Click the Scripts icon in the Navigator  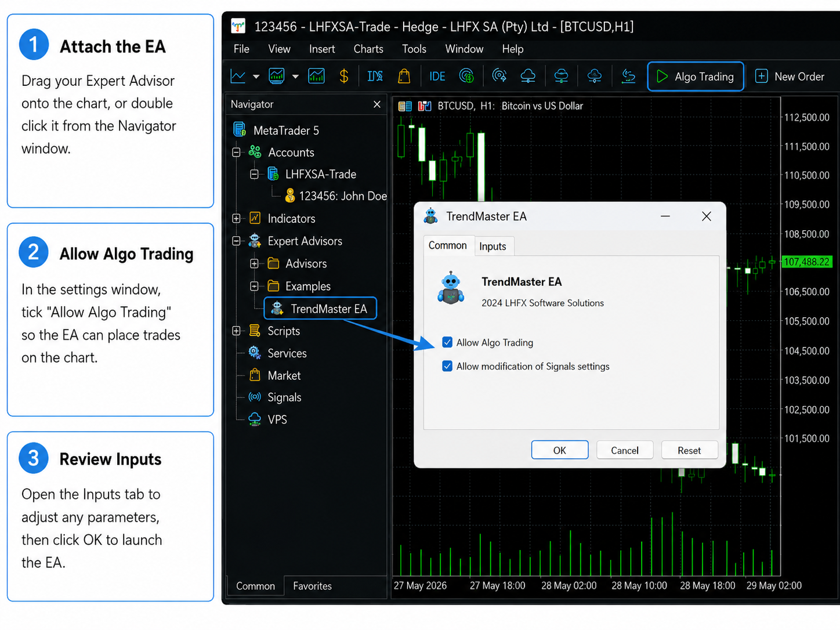pos(255,331)
